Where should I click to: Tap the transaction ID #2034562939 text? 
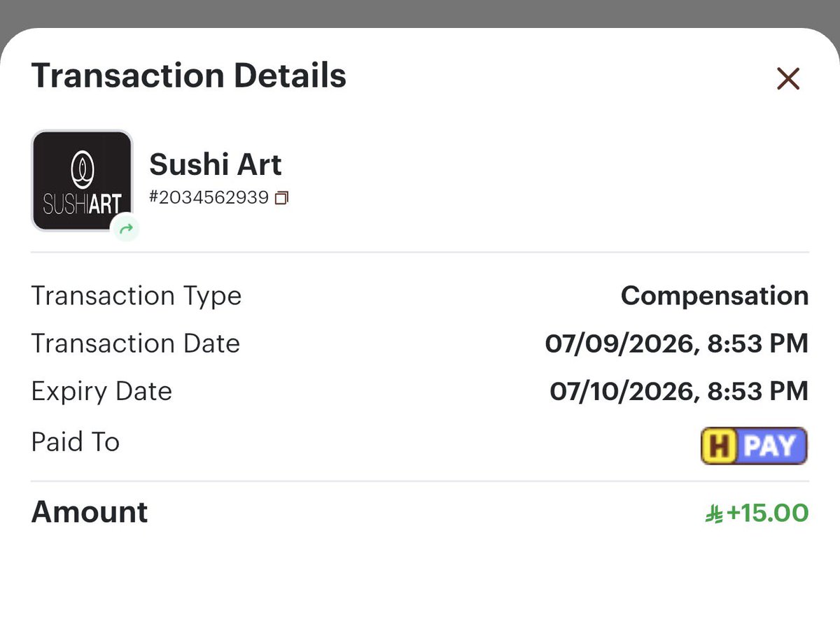tap(209, 198)
